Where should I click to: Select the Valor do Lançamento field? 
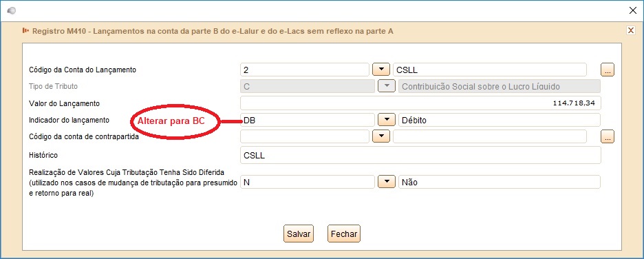pos(420,103)
